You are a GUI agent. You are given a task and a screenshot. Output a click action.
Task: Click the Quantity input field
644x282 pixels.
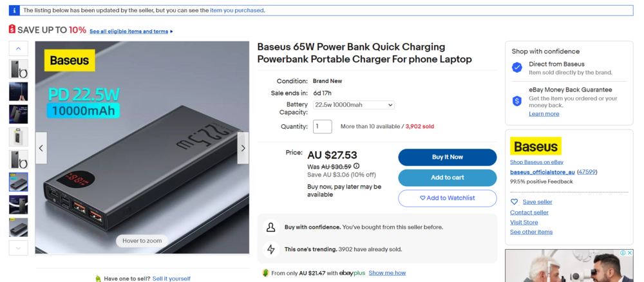[x=322, y=126]
